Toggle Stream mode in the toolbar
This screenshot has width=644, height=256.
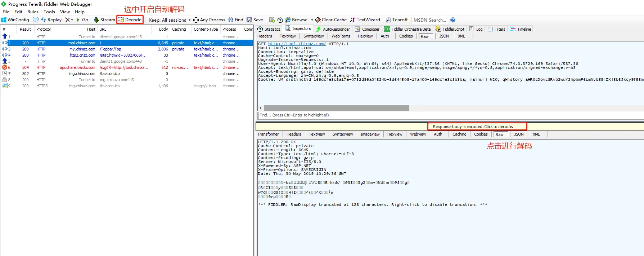pyautogui.click(x=104, y=20)
